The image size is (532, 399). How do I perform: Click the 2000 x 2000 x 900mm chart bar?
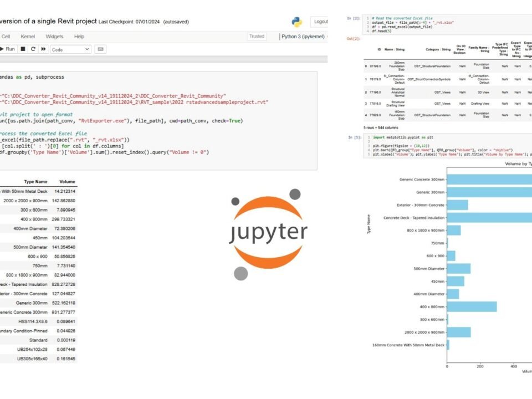click(x=459, y=332)
